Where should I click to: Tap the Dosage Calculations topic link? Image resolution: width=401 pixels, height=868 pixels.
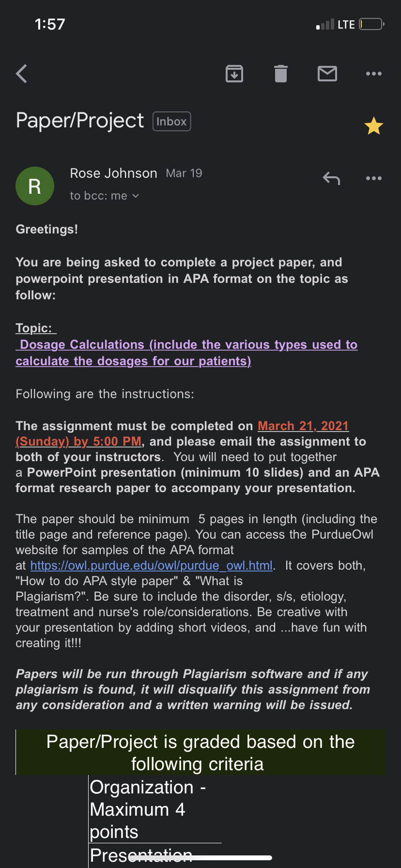point(186,353)
